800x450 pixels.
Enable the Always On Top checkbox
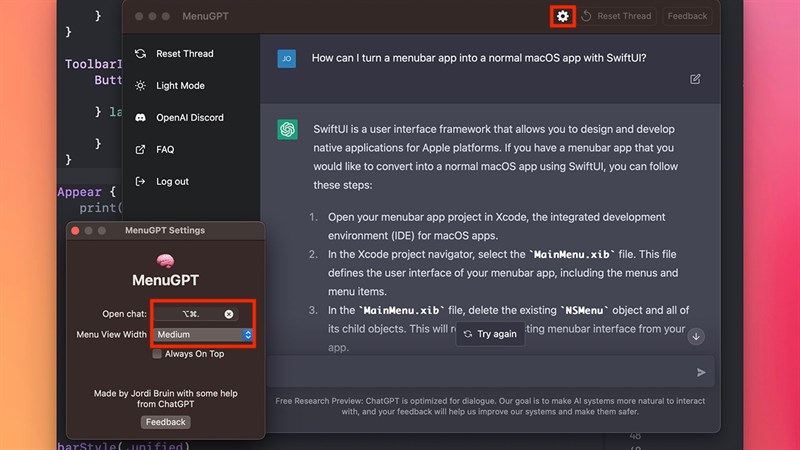[157, 354]
